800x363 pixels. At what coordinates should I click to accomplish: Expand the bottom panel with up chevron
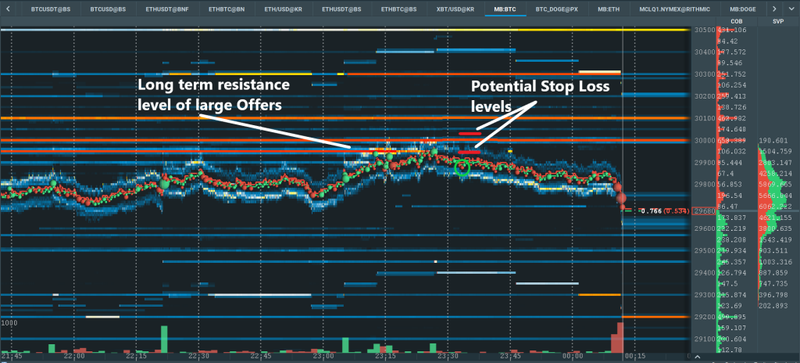tap(698, 357)
